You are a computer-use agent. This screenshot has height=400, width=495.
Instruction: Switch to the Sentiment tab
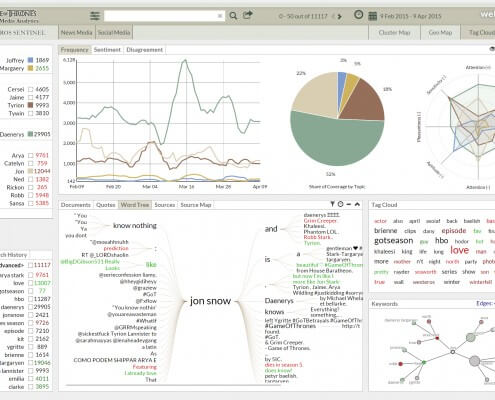[x=107, y=50]
